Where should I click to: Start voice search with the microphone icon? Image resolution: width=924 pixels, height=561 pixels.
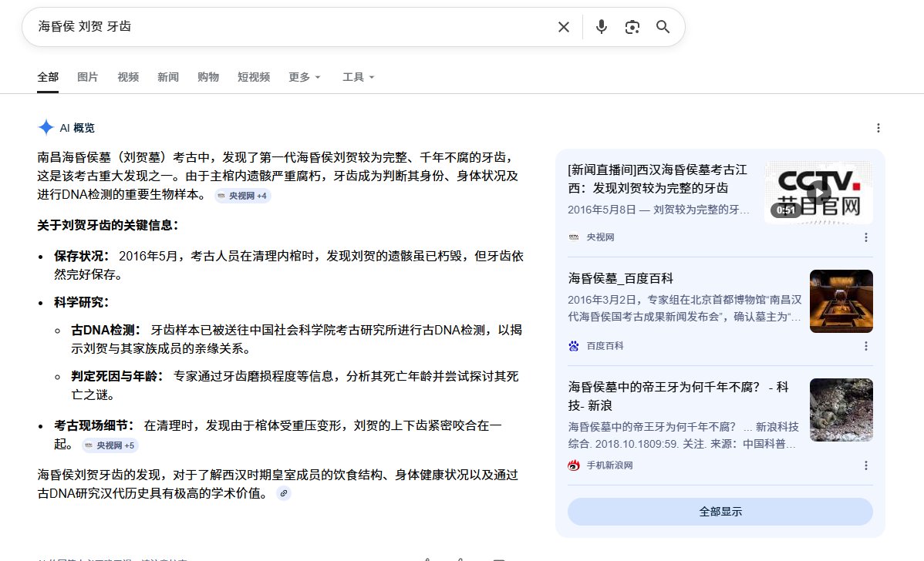click(x=601, y=27)
